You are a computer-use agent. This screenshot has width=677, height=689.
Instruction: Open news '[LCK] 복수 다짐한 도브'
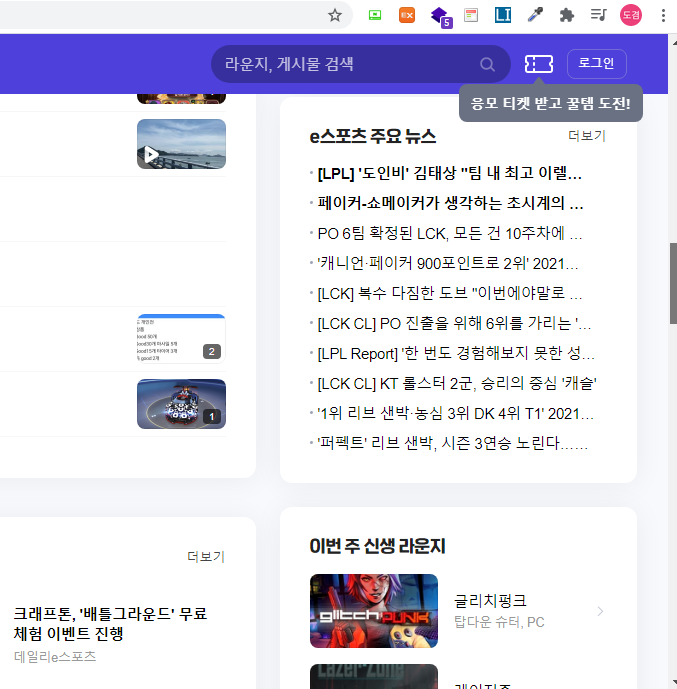[449, 293]
